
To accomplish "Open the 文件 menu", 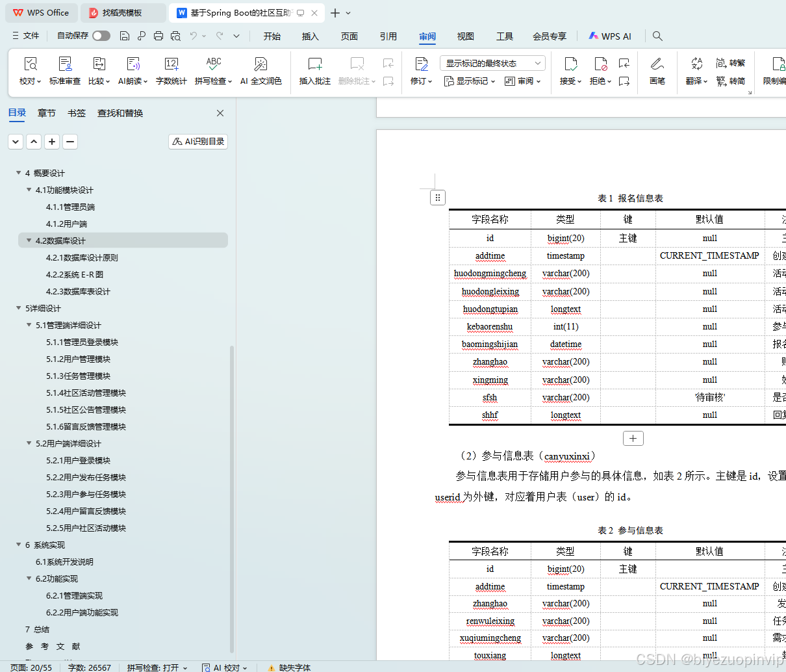I will [x=26, y=36].
